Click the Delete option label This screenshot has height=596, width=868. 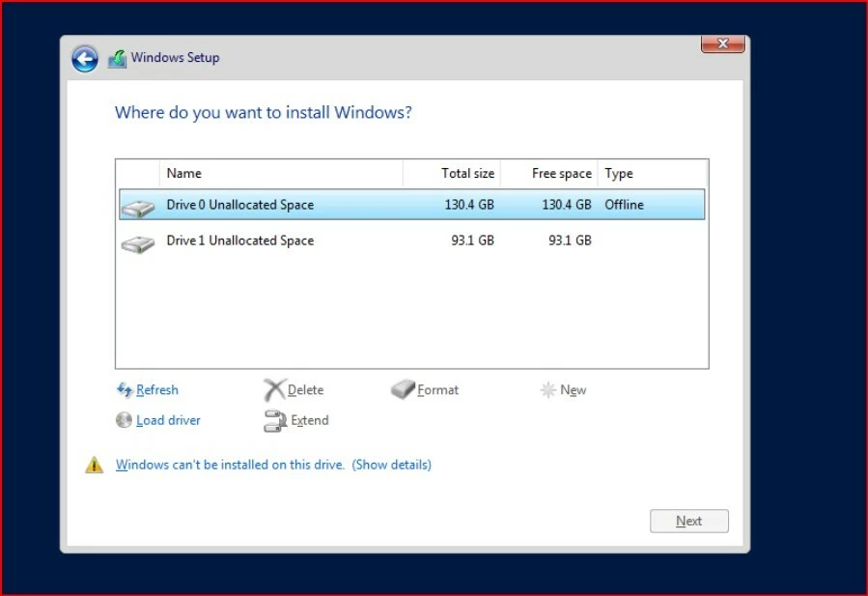[x=305, y=390]
